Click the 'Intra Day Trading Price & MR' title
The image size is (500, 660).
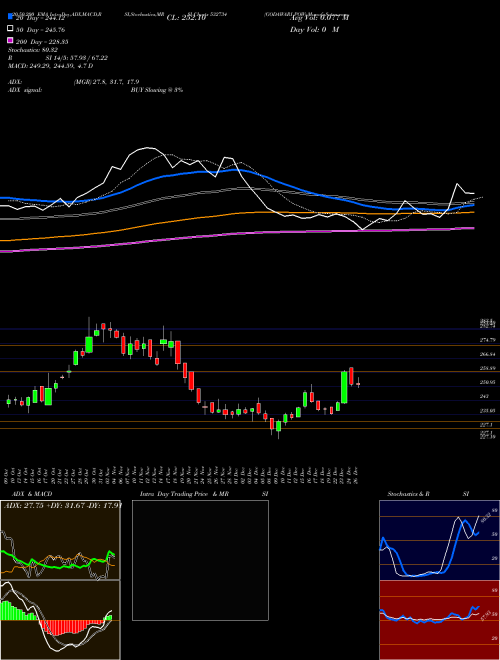click(184, 494)
